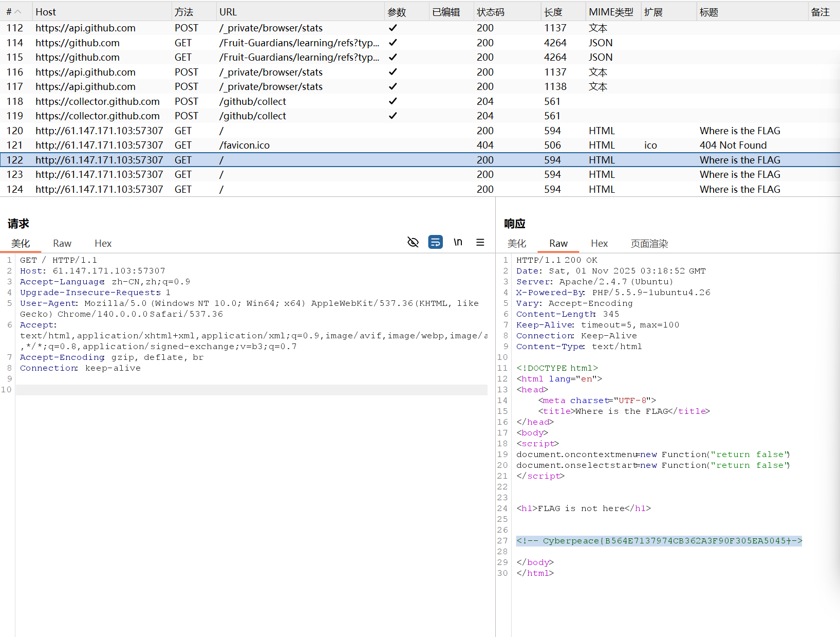Viewport: 840px width, 637px height.
Task: Click the GET / HTTP/1.1 request line
Action: point(59,260)
